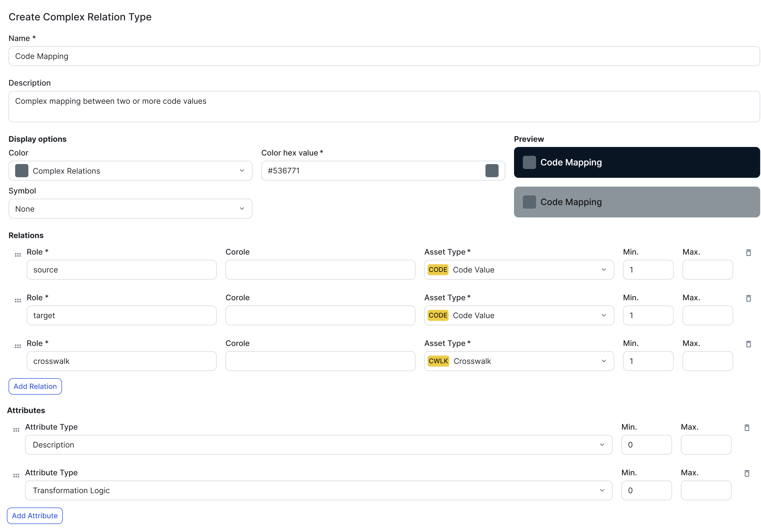761x532 pixels.
Task: Click drag handle of source relation row
Action: coord(18,255)
